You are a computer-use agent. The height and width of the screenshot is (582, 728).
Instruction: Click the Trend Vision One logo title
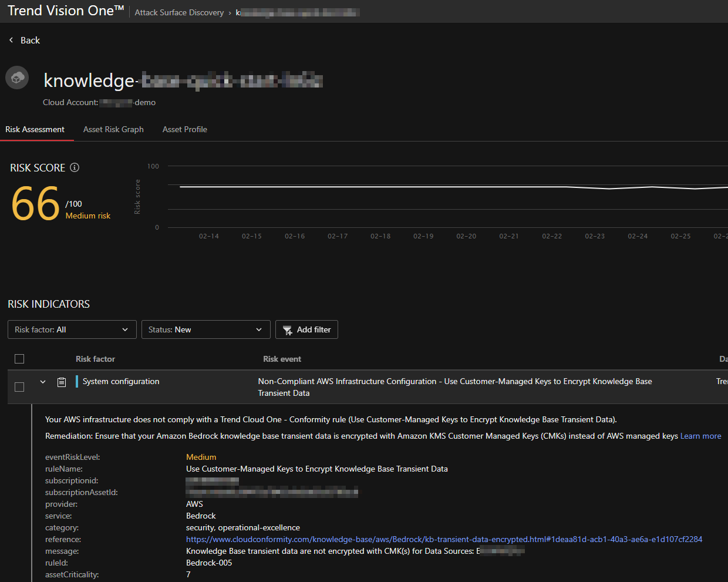tap(66, 11)
